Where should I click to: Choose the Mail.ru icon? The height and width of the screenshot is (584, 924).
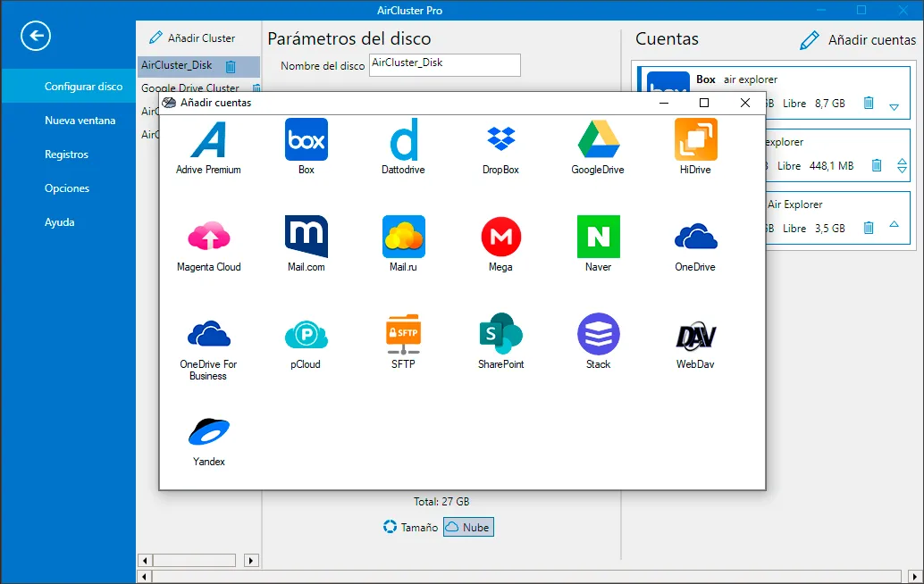[x=404, y=237]
